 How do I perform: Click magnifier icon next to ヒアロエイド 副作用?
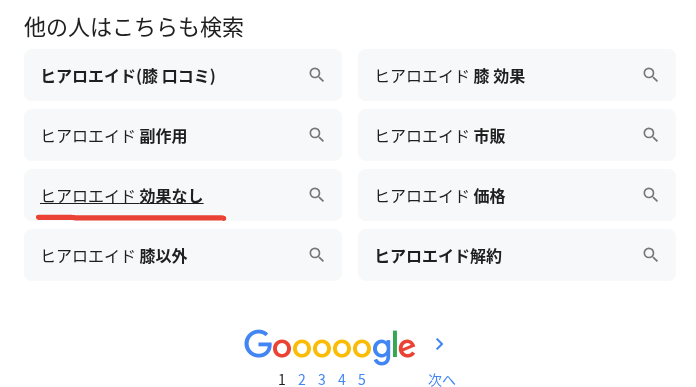[316, 135]
